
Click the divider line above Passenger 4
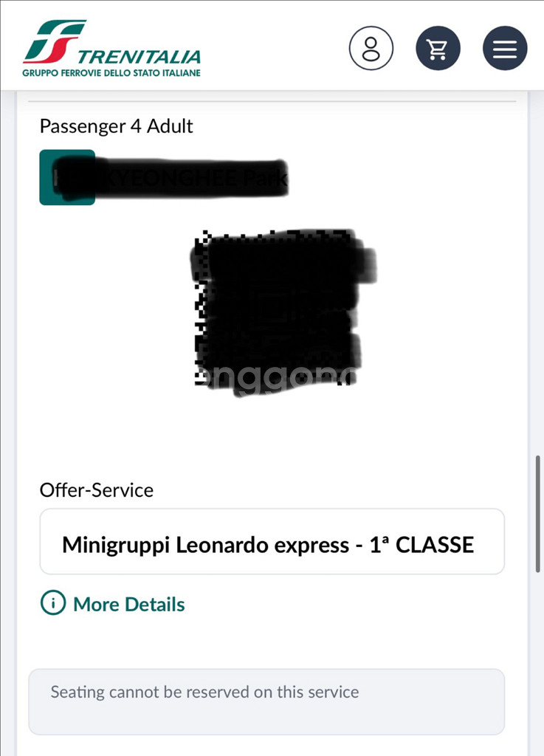(272, 101)
